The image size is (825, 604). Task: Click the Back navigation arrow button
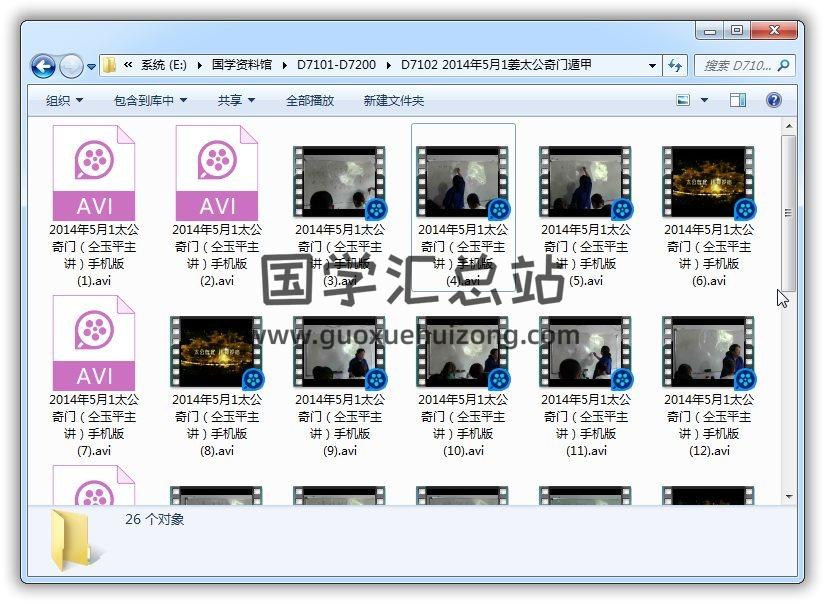coord(43,66)
